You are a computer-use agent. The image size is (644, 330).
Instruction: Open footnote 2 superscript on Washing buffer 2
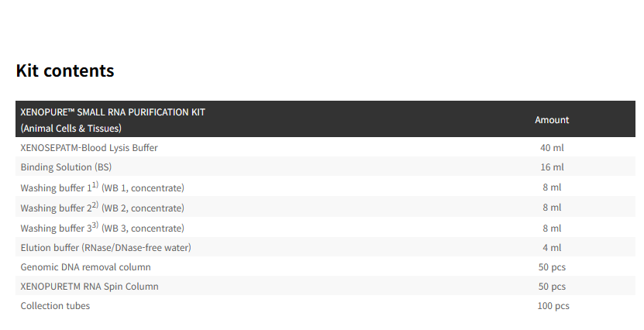coord(95,205)
